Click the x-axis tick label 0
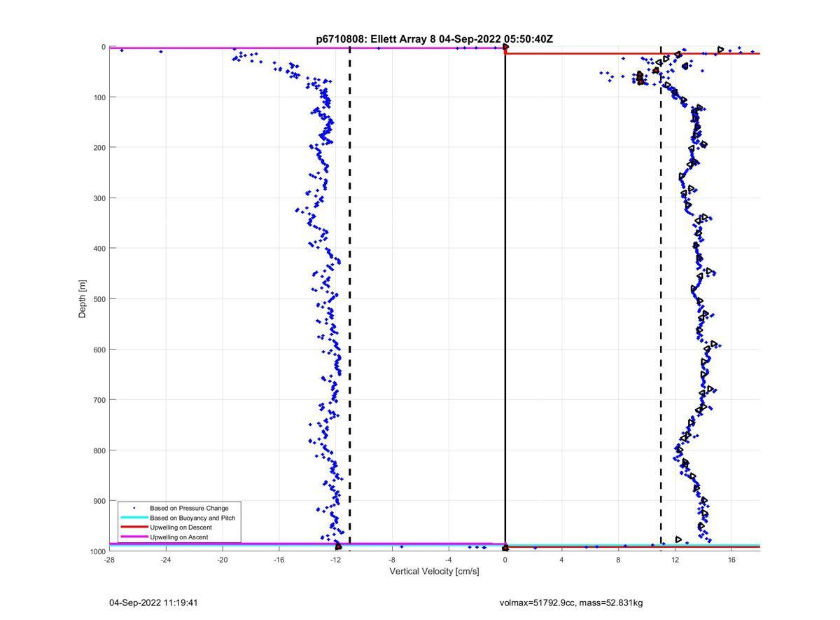This screenshot has width=840, height=620. [x=505, y=560]
